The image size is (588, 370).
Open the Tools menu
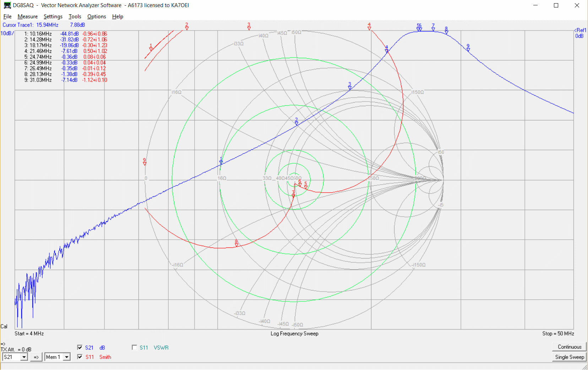click(x=75, y=16)
